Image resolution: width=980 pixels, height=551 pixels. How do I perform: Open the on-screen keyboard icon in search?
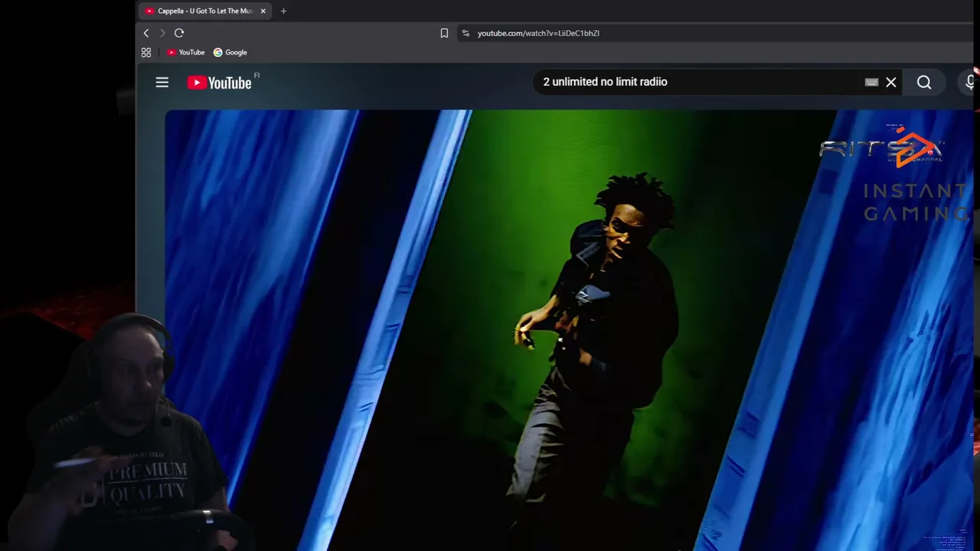tap(871, 82)
